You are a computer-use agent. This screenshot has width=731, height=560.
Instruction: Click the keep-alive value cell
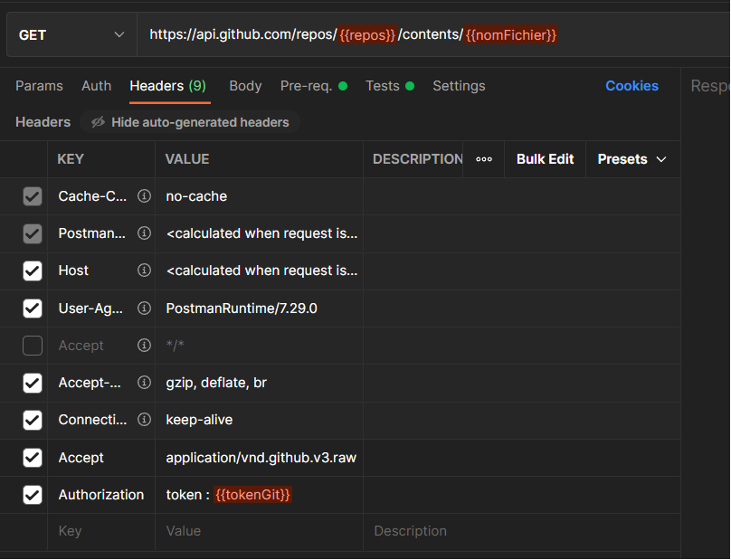click(260, 420)
